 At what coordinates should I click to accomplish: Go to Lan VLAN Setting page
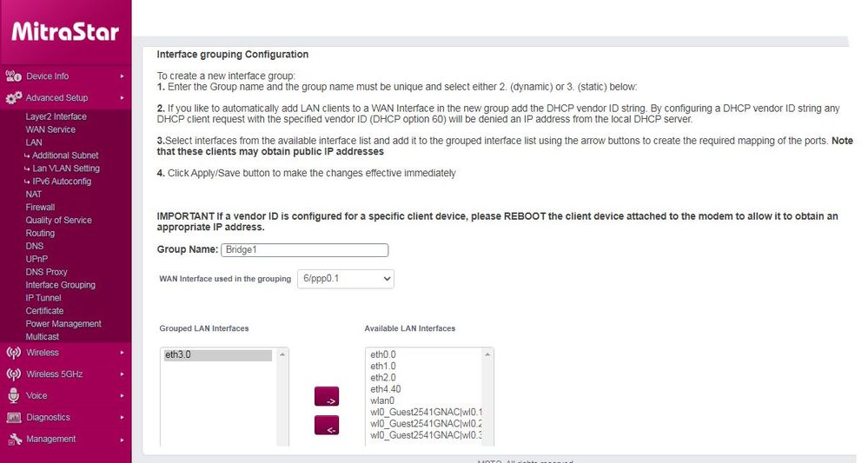coord(66,169)
